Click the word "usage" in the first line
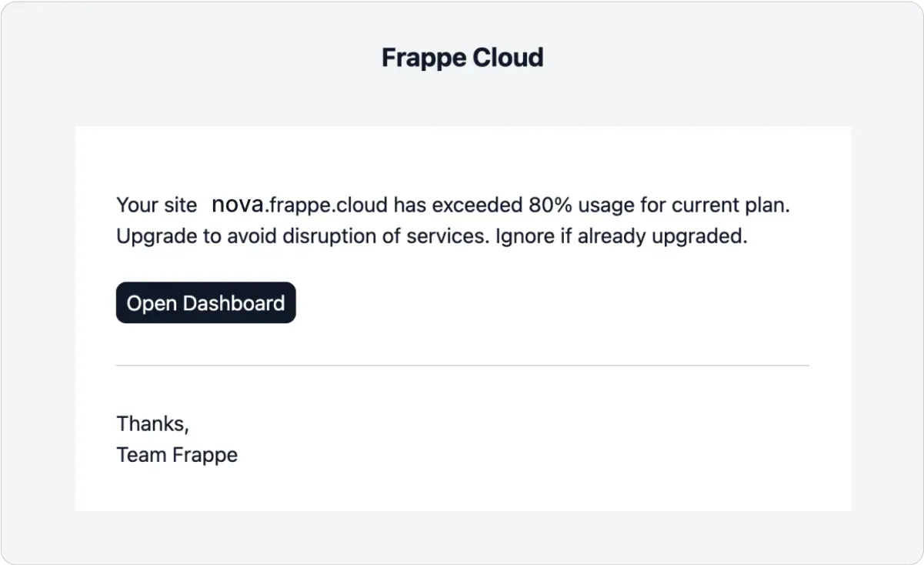924x565 pixels. pos(605,206)
